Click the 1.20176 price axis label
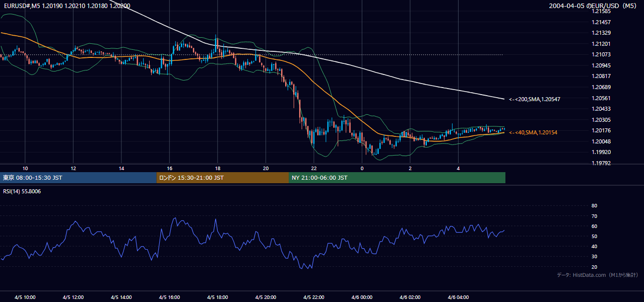This screenshot has width=644, height=302. (602, 131)
